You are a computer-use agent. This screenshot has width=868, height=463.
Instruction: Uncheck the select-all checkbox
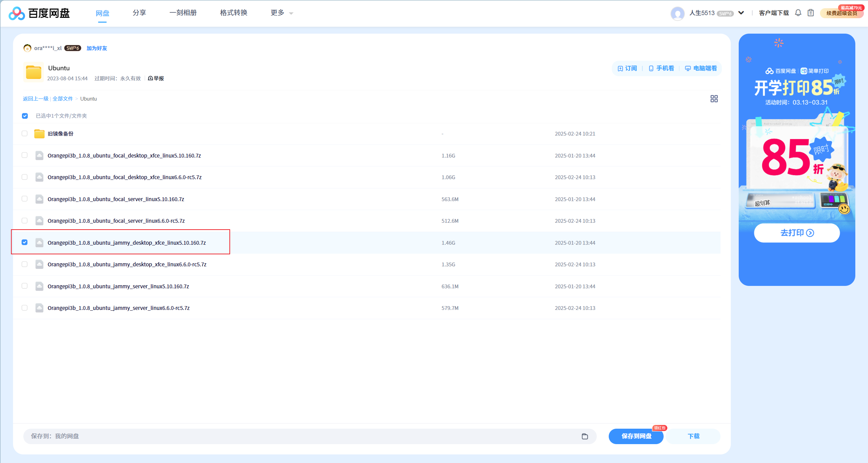pos(25,116)
